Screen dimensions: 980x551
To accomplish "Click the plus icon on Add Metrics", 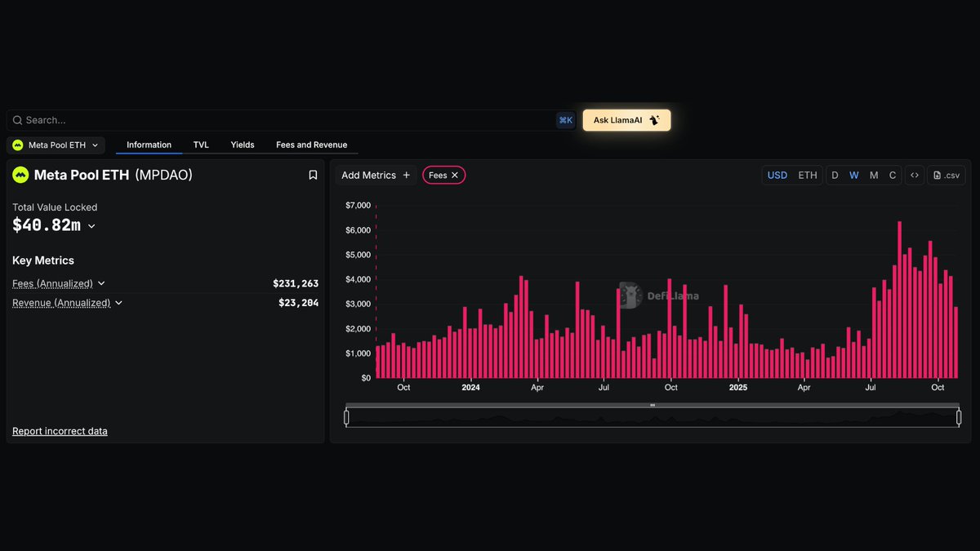I will pyautogui.click(x=407, y=175).
